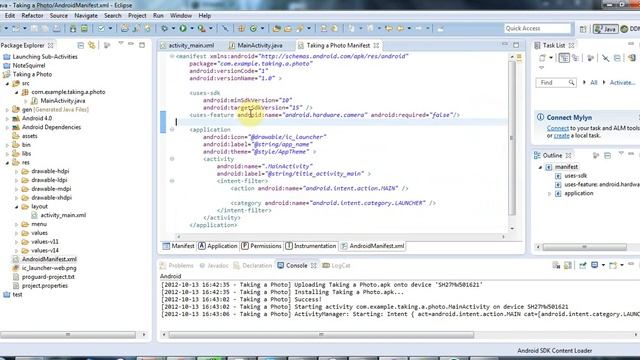Collapse All in the Outline view
Viewport: 640px width, 360px height.
tap(608, 155)
